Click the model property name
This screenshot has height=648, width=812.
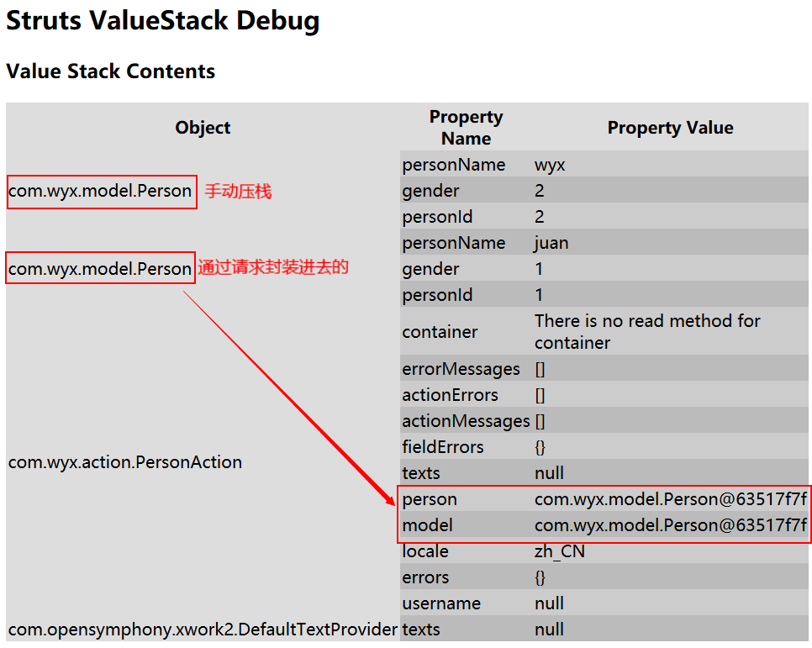click(x=427, y=525)
